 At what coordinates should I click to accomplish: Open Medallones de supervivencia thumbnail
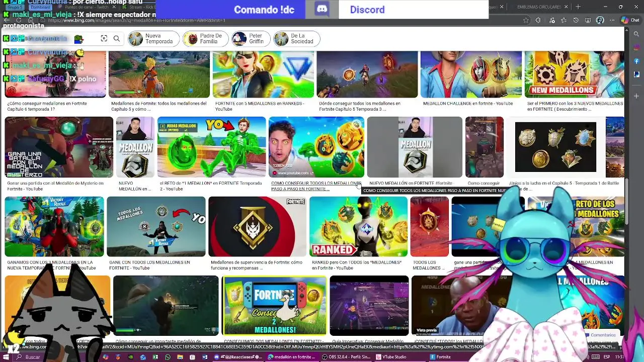[x=257, y=226]
